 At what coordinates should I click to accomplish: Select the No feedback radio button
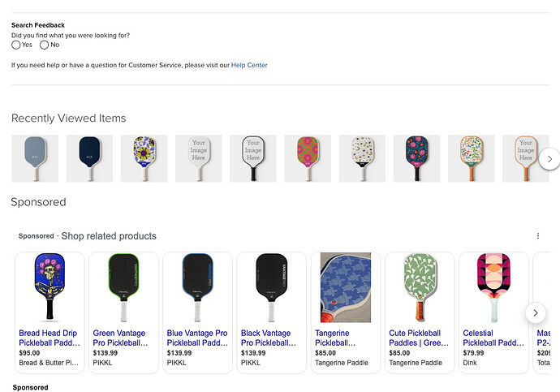[x=45, y=45]
